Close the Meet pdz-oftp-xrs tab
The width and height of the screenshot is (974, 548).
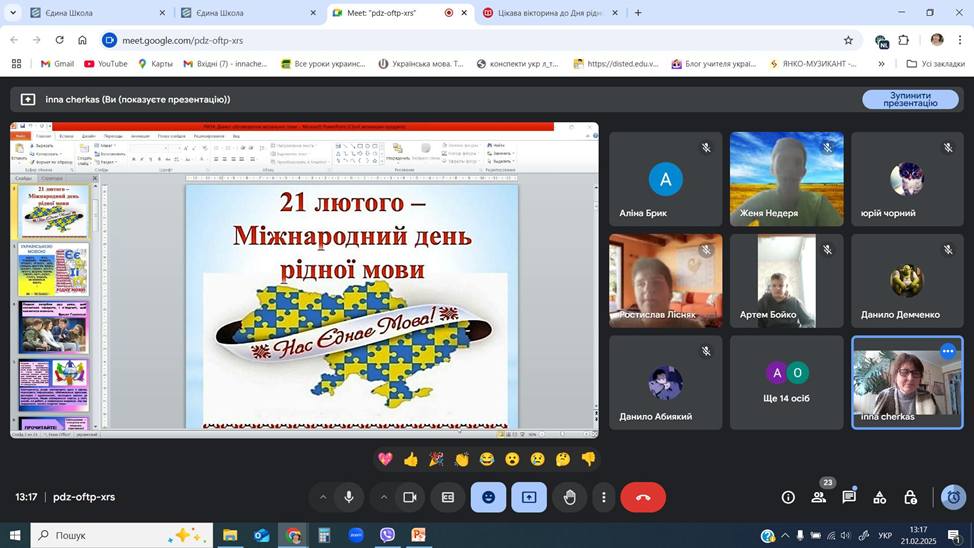pos(464,12)
